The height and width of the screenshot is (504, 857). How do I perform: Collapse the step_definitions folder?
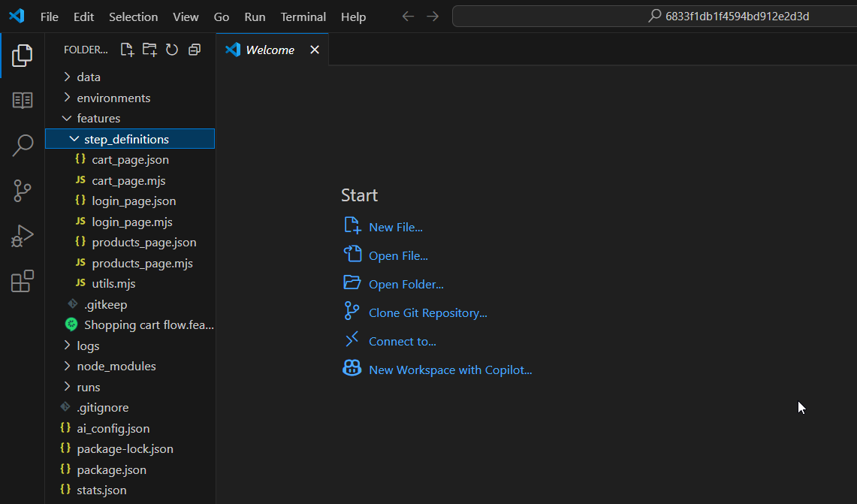point(125,139)
